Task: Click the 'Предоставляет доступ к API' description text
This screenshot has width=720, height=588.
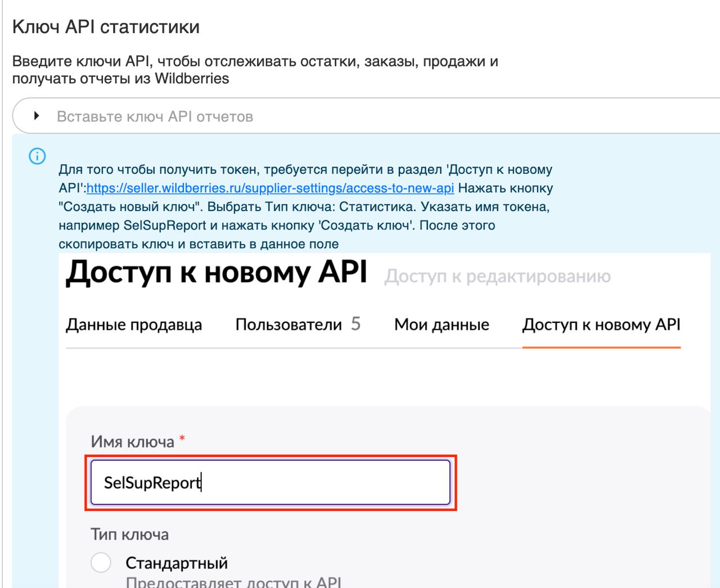Action: [x=233, y=582]
